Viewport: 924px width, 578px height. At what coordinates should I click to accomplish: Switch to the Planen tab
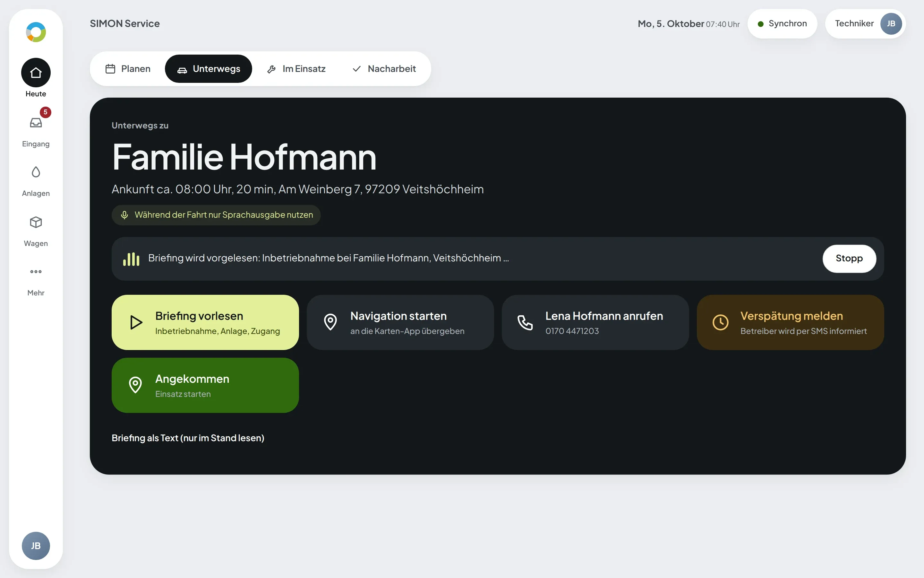click(128, 69)
